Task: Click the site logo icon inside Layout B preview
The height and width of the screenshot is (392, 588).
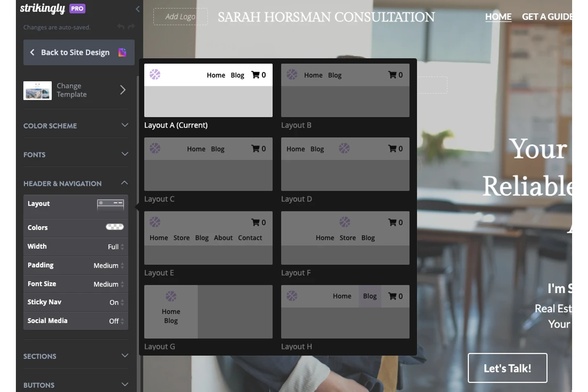Action: pyautogui.click(x=292, y=75)
